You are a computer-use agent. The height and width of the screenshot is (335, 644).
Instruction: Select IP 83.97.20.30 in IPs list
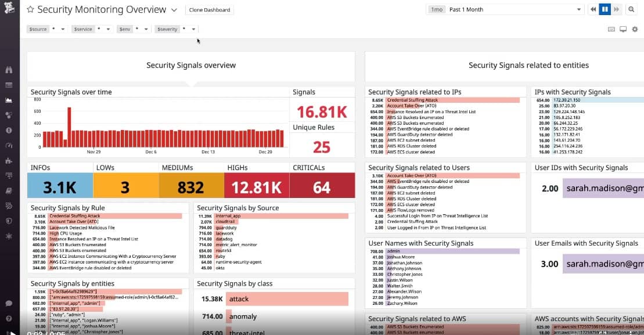click(589, 106)
